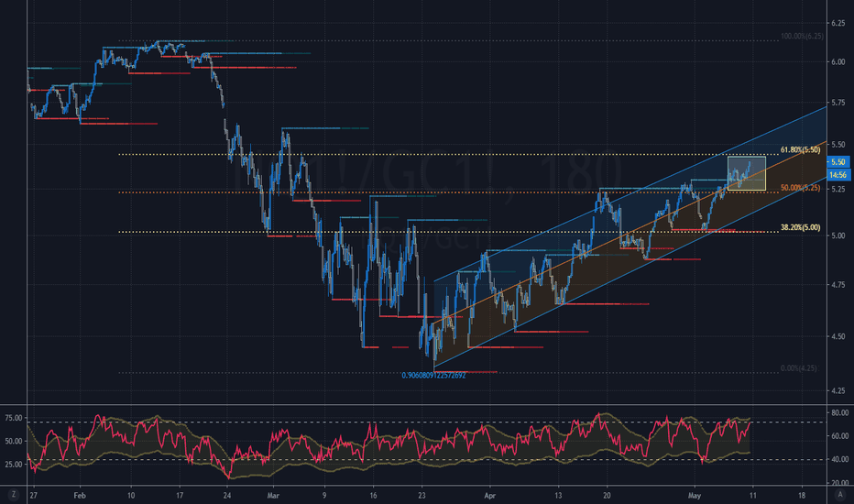Click the 18 date on the time axis
The image size is (854, 504).
[x=802, y=495]
